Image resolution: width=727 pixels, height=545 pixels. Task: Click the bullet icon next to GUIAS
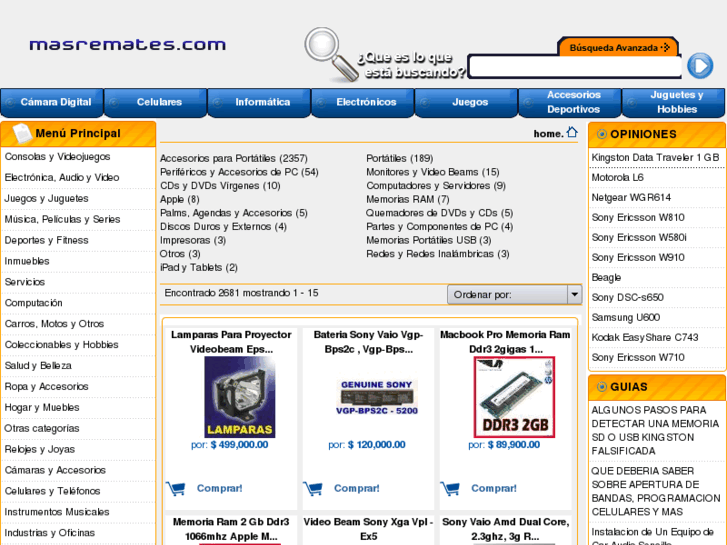(x=602, y=386)
